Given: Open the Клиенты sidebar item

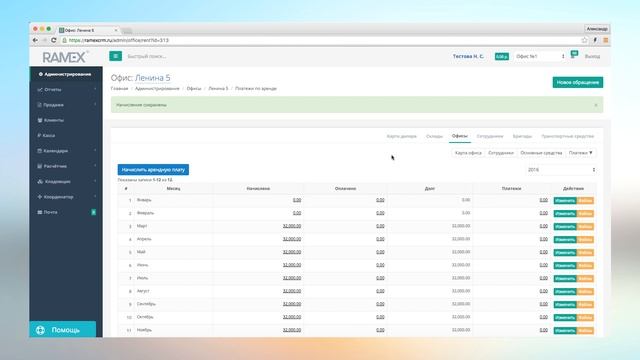Looking at the screenshot, I should [x=66, y=120].
